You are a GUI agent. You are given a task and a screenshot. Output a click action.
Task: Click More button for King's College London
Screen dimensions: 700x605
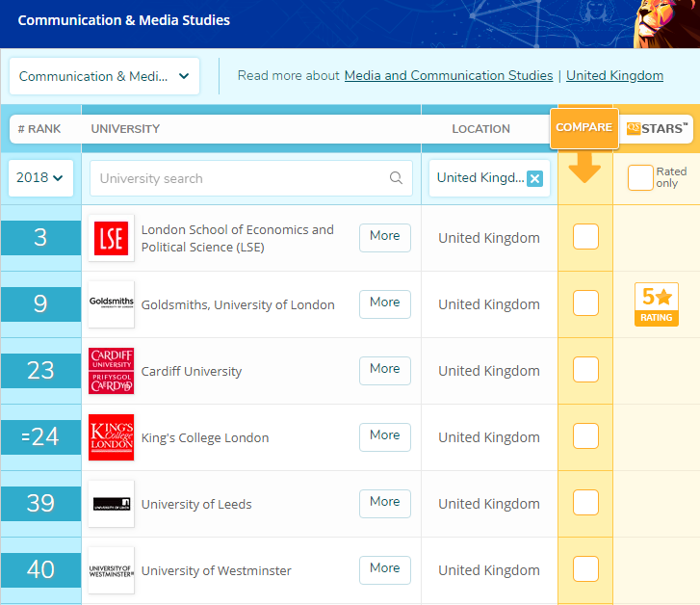384,436
